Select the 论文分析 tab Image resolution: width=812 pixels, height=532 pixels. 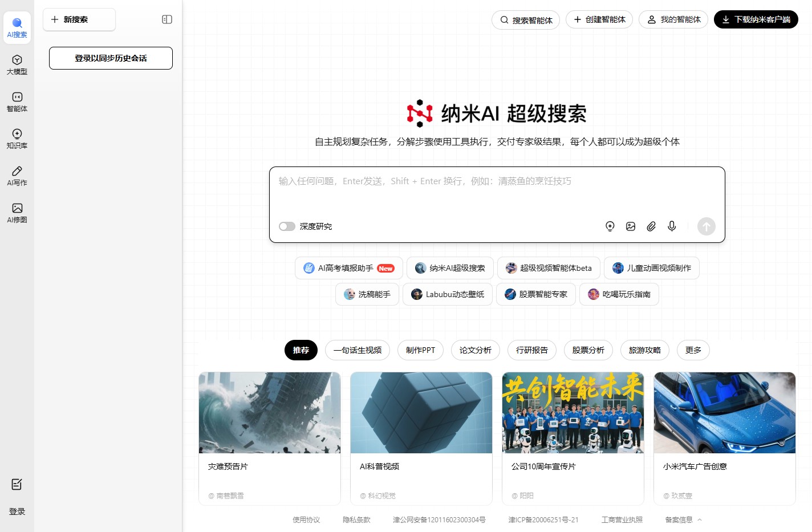pyautogui.click(x=476, y=350)
